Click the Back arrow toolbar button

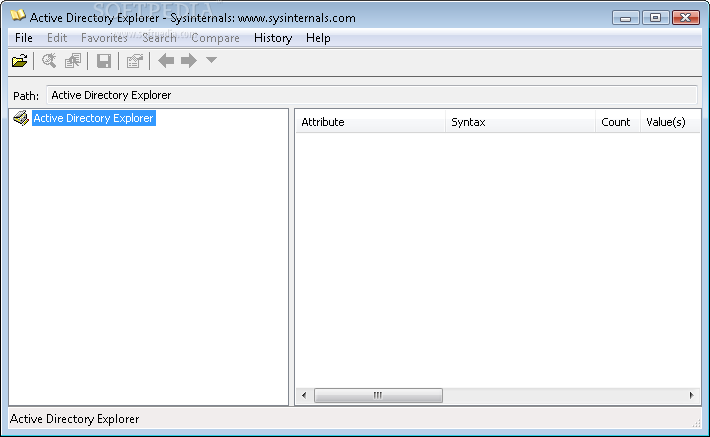click(166, 60)
